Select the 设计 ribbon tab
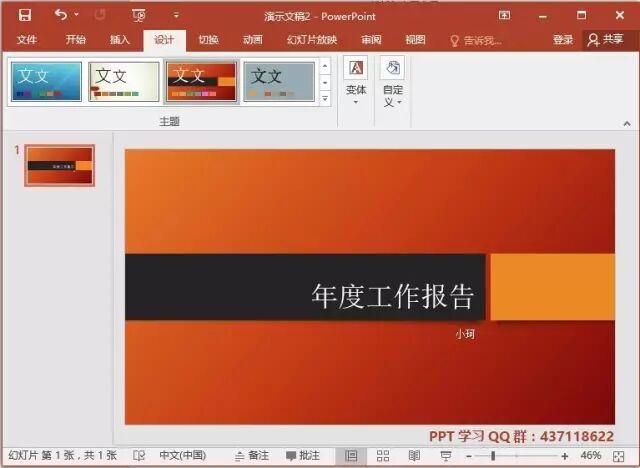This screenshot has height=468, width=640. pos(164,40)
